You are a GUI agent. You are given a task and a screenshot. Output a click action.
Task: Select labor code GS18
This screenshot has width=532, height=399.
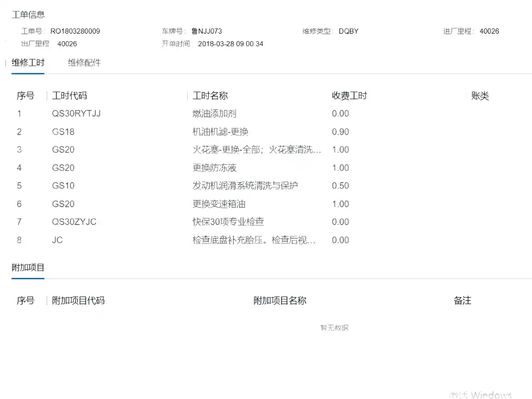click(63, 132)
